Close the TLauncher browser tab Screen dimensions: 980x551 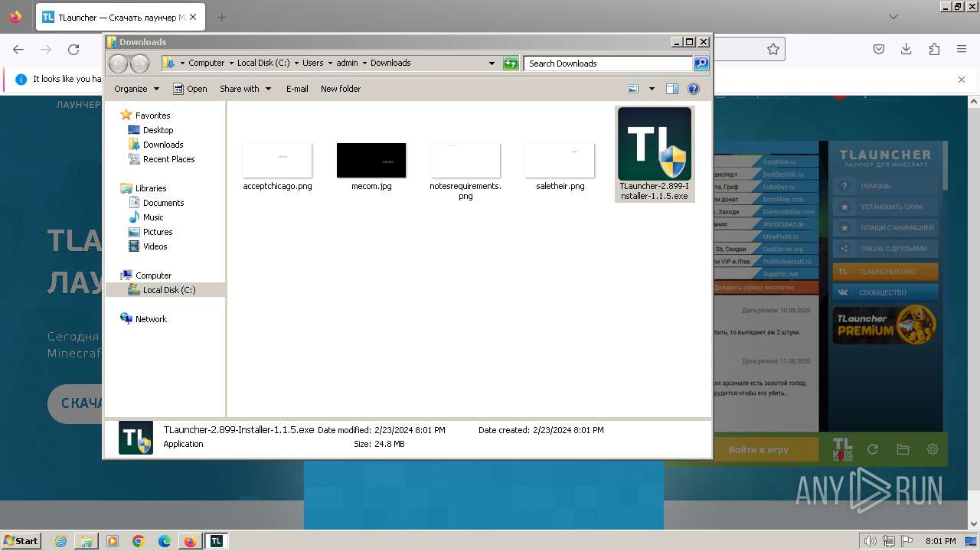[193, 17]
